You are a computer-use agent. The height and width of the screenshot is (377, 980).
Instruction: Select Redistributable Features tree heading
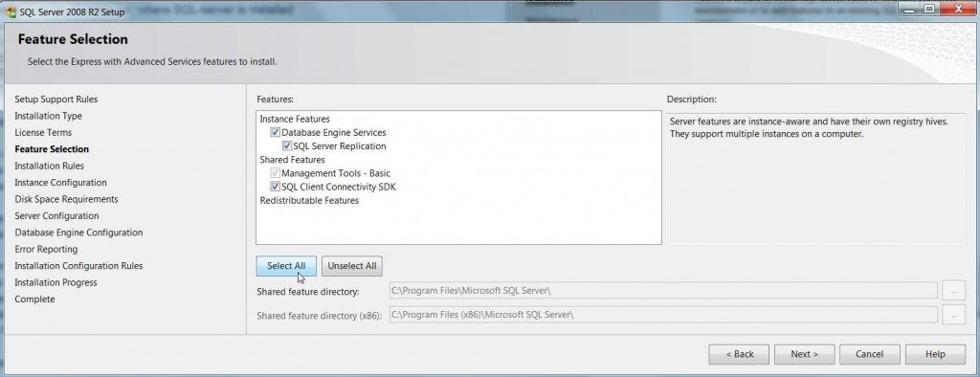[309, 201]
